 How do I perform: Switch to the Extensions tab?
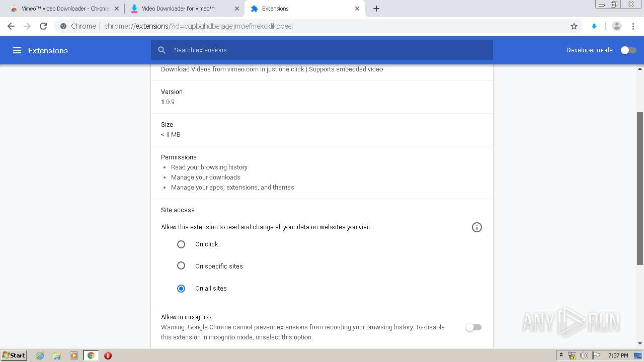pos(304,9)
